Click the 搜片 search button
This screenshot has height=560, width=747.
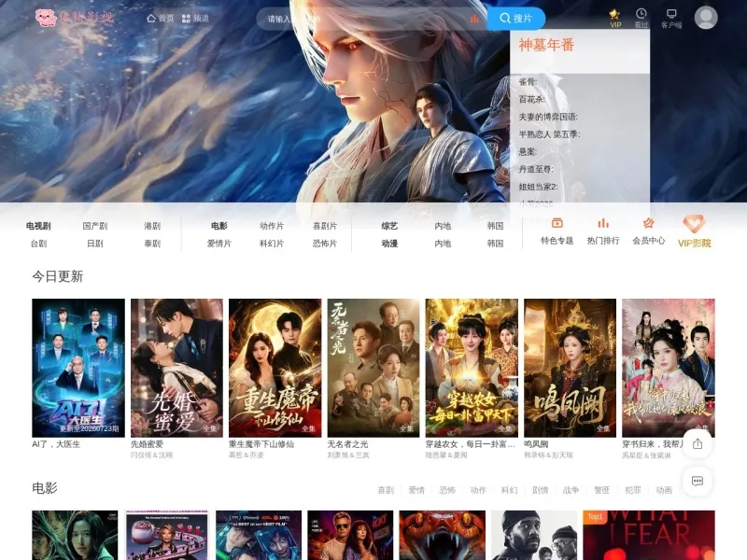tap(516, 19)
